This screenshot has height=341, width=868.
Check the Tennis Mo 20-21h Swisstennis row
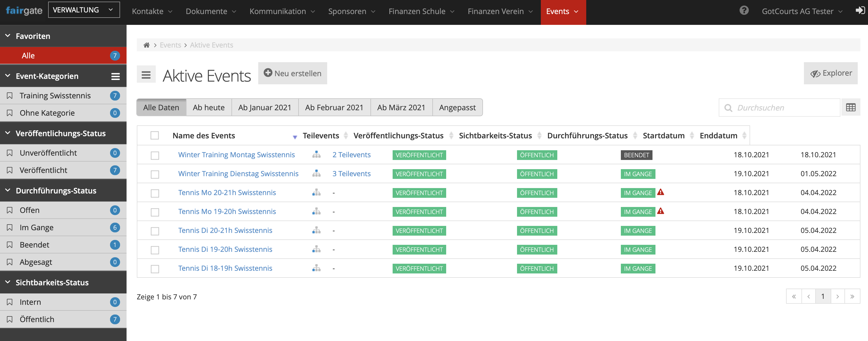click(155, 193)
